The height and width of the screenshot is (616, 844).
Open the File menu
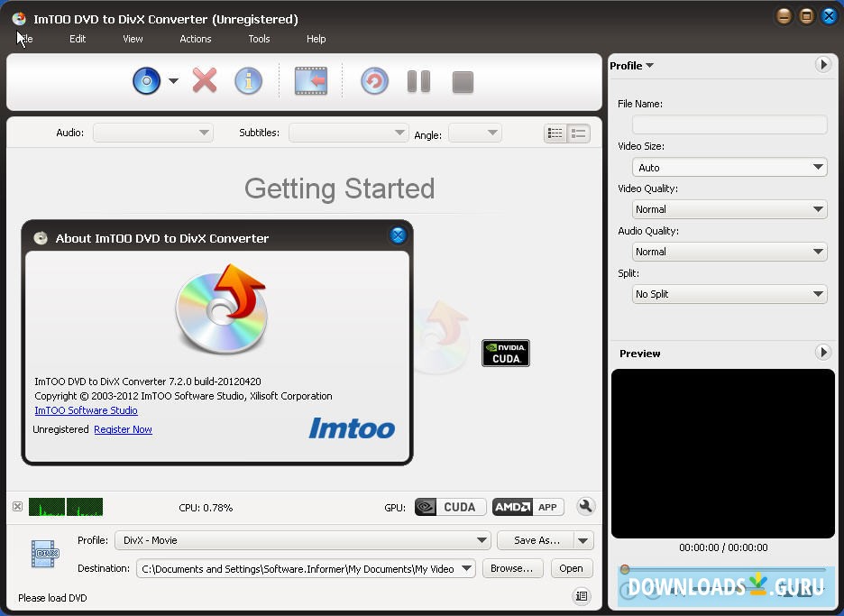tap(24, 39)
